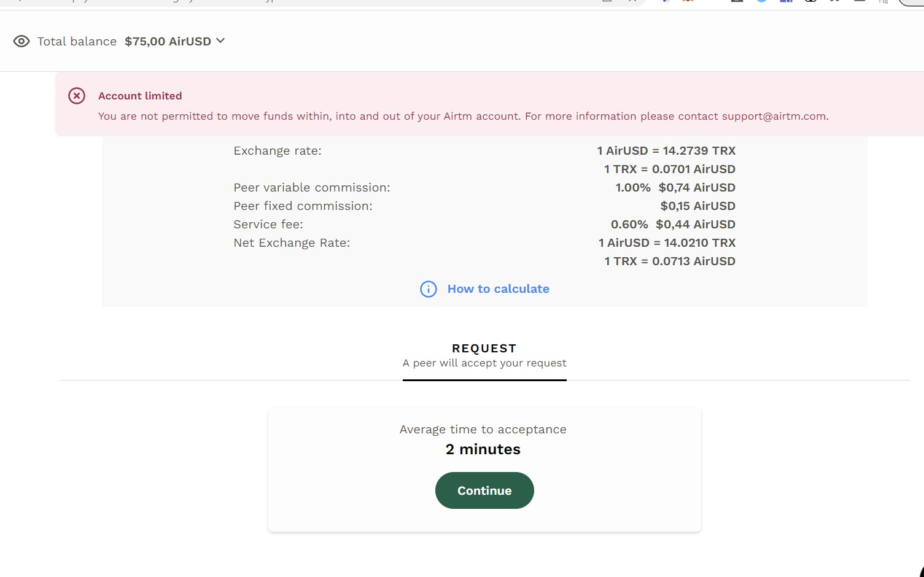924x577 pixels.
Task: Expand the Total balance currency chevron
Action: pyautogui.click(x=220, y=41)
